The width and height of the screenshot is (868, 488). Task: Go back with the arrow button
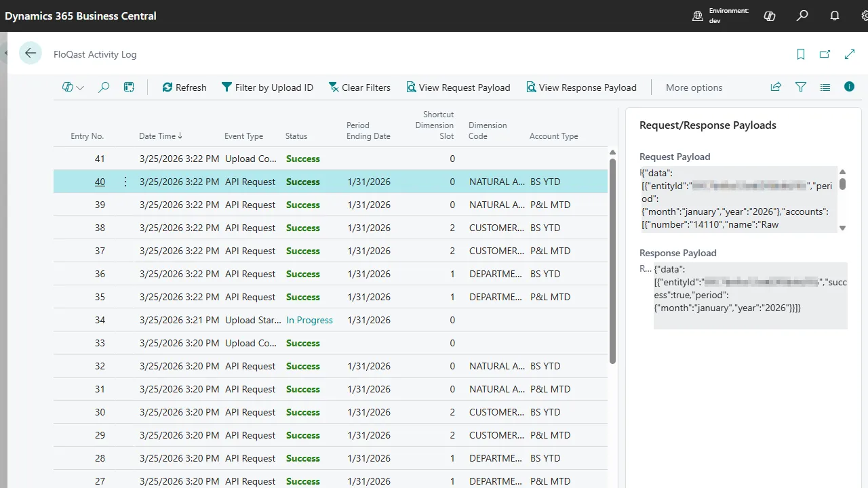coord(31,53)
